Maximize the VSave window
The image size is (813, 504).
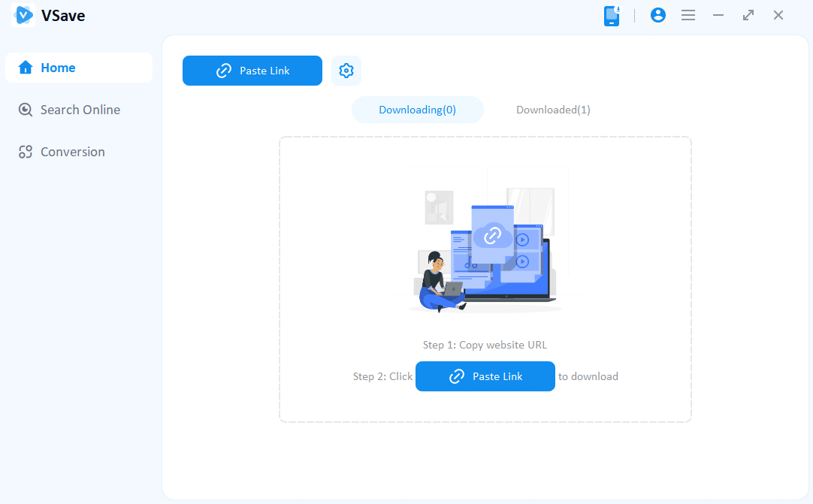coord(748,15)
